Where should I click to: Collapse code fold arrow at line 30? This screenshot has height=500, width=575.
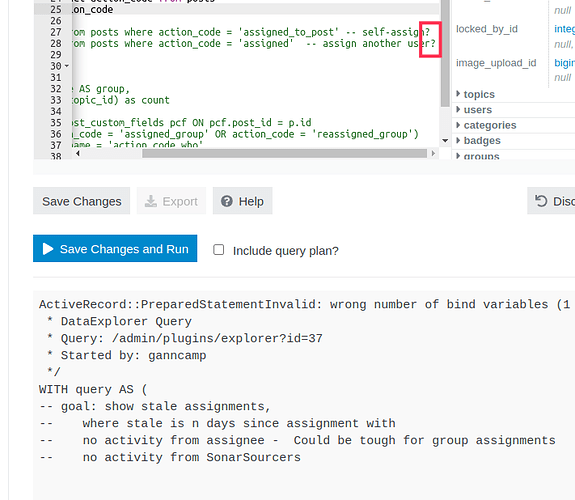pyautogui.click(x=67, y=66)
